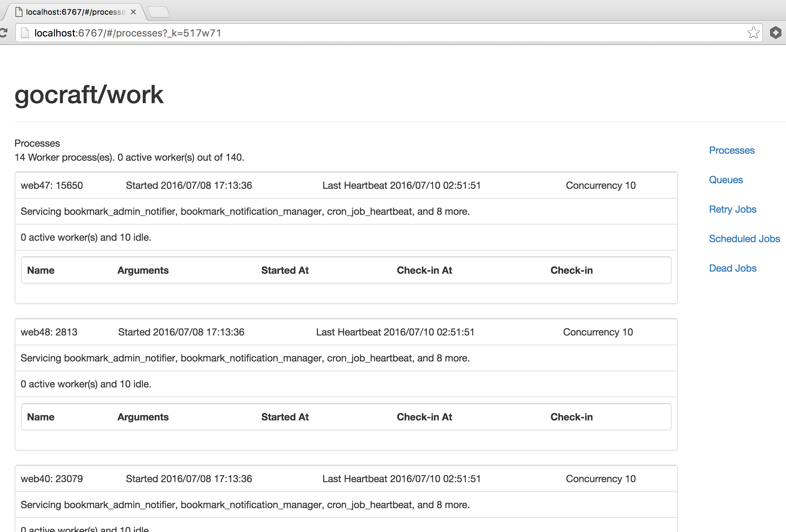This screenshot has height=532, width=786.
Task: Close the localhost:6767 browser tab
Action: pos(133,12)
